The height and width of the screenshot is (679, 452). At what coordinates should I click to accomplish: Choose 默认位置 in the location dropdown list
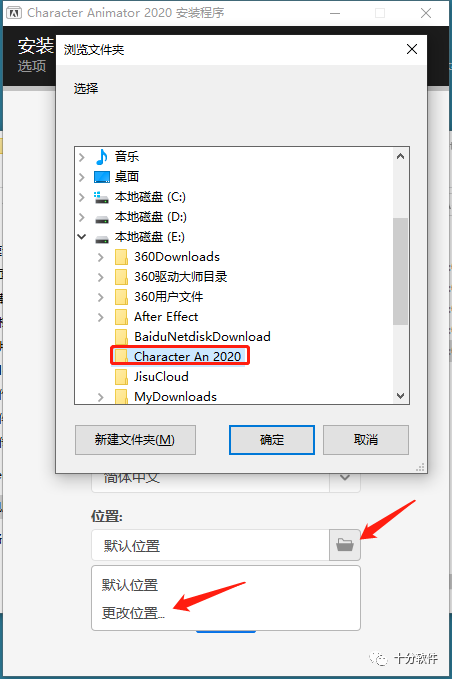tap(130, 585)
